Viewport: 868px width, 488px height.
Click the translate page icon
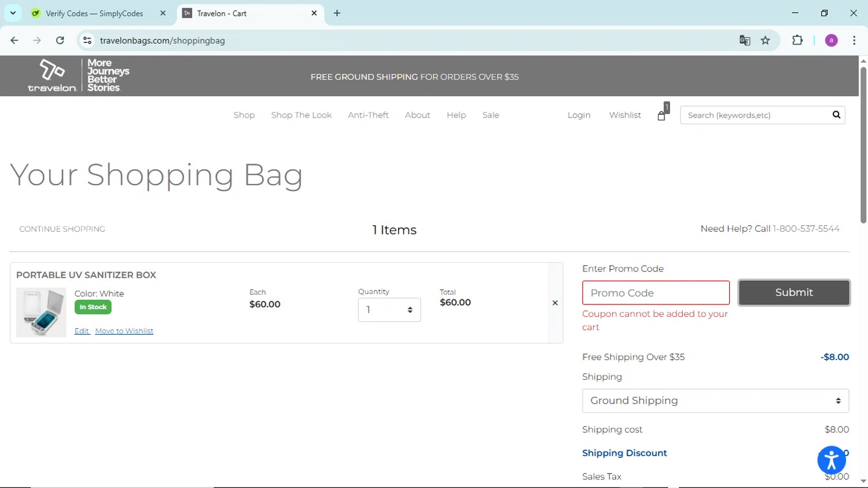(745, 41)
